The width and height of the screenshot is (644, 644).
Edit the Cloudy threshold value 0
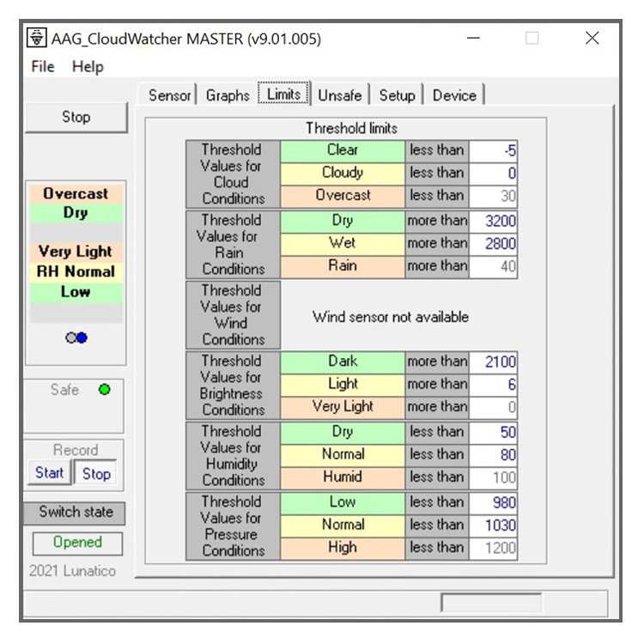(493, 173)
